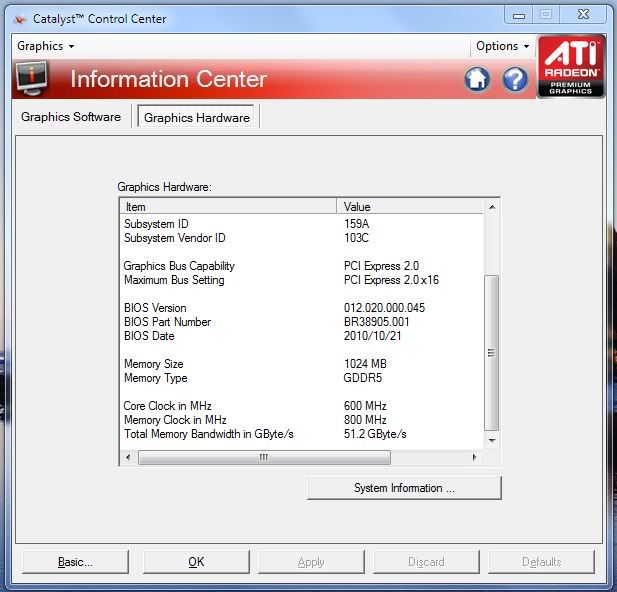Click the value 51.2 GByte/s
Viewport: 617px width, 592px height.
[375, 434]
